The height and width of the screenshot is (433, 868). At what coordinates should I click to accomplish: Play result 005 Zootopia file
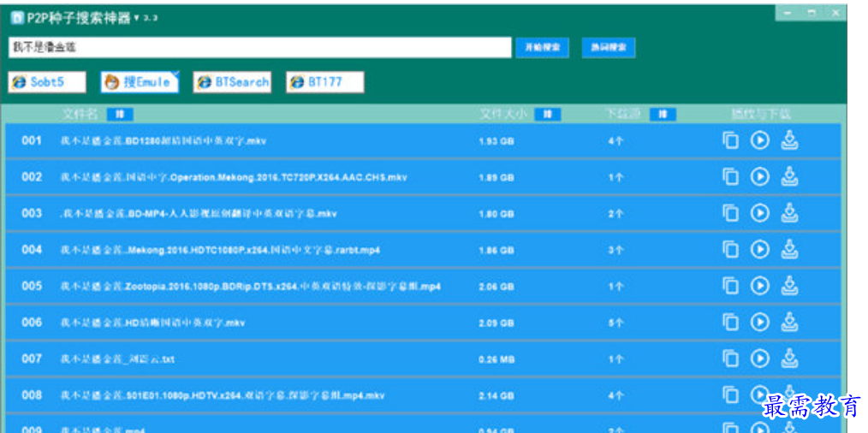[760, 286]
